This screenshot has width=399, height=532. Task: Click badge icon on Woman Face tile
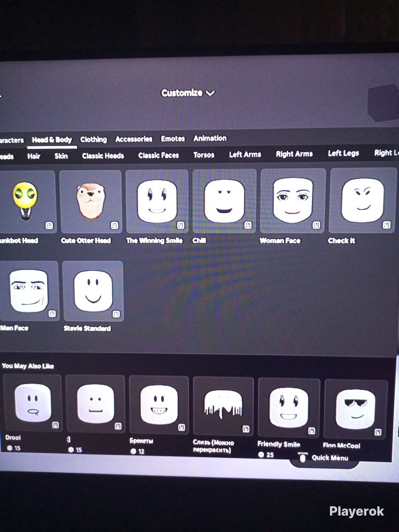point(317,225)
